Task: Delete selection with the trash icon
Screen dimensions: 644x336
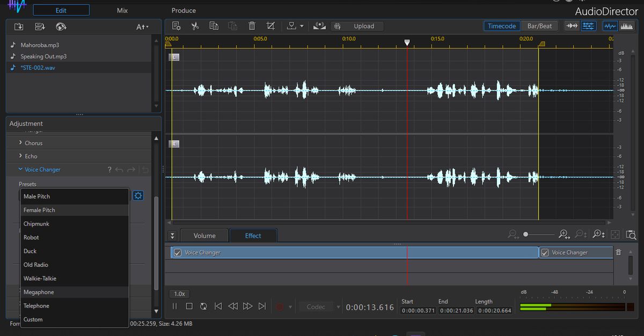Action: 252,25
